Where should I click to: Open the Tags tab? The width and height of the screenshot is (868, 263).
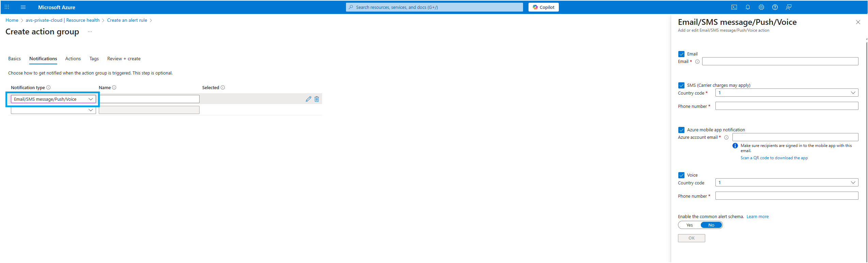coord(94,59)
